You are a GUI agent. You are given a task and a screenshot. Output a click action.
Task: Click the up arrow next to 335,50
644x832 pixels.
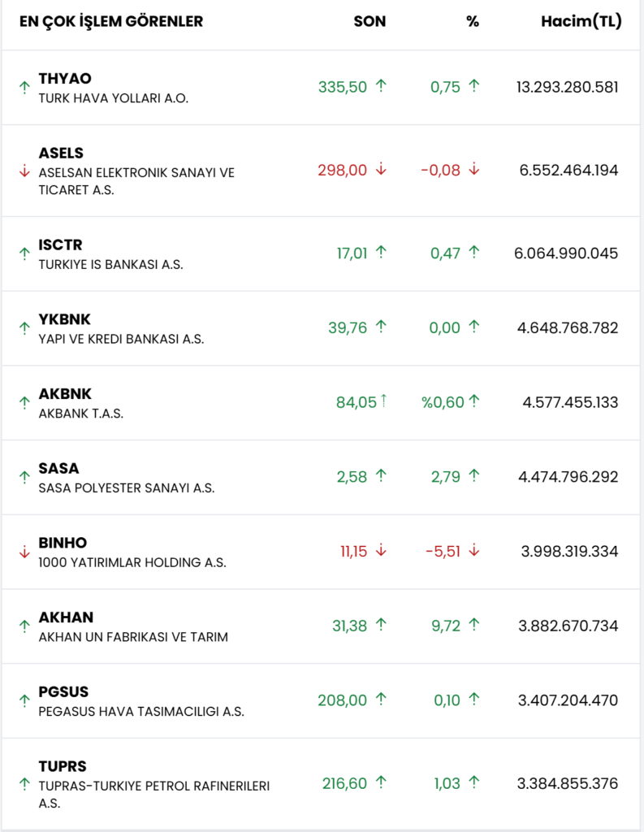pos(381,86)
